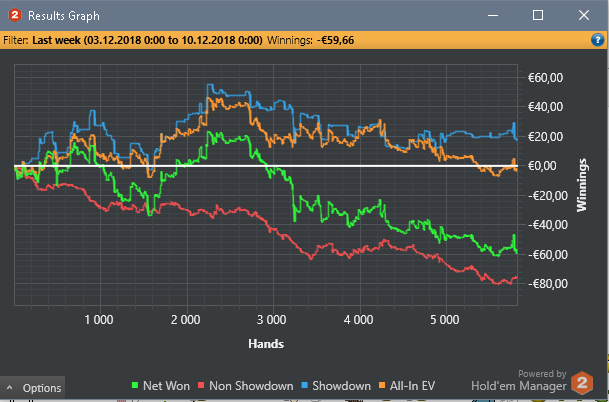This screenshot has width=609, height=402.
Task: Toggle the Non Showdown legend entry
Action: (x=245, y=386)
